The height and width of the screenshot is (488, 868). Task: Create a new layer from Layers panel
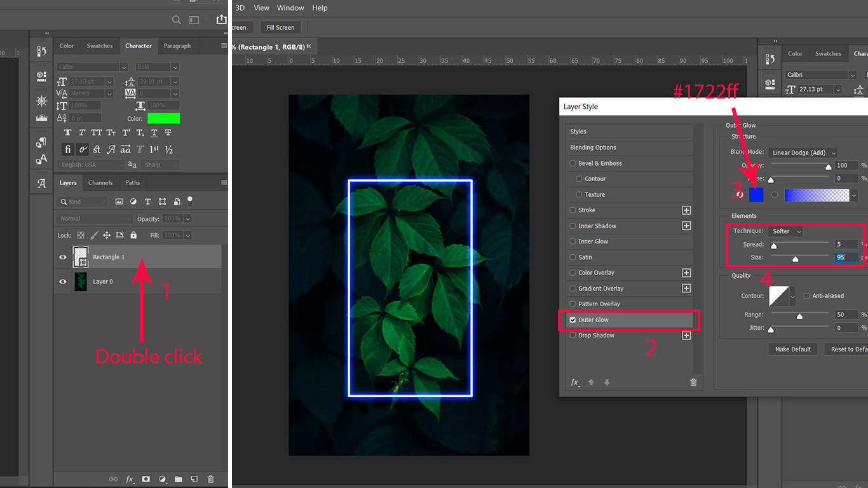coord(194,479)
